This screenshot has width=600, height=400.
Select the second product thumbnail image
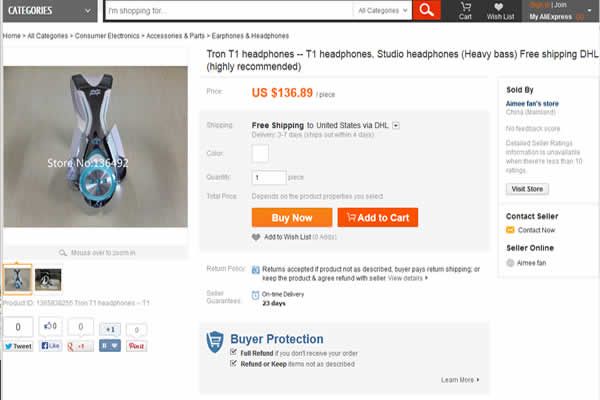coord(48,279)
